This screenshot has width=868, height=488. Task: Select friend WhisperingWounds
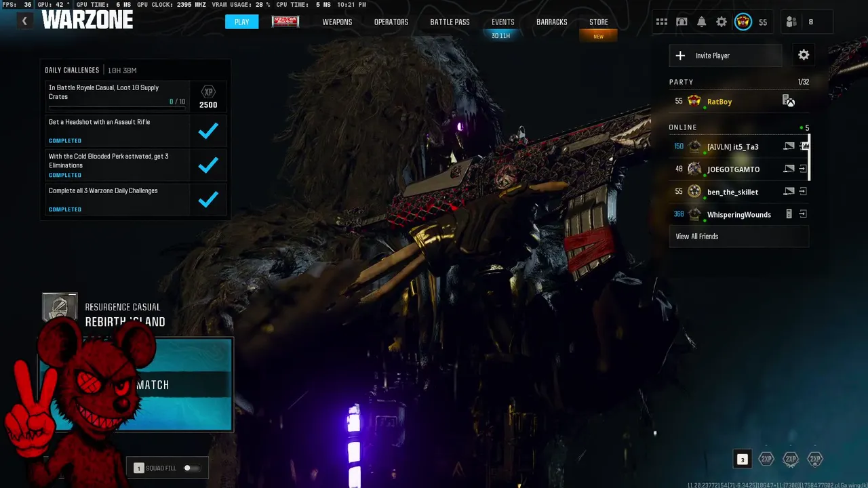pyautogui.click(x=739, y=214)
